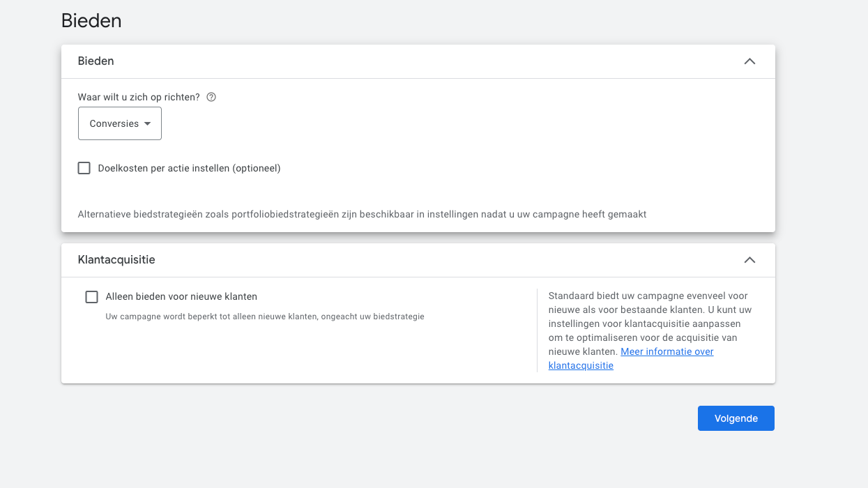Click the Klantacquisitie card header title
This screenshot has width=868, height=488.
(x=116, y=260)
